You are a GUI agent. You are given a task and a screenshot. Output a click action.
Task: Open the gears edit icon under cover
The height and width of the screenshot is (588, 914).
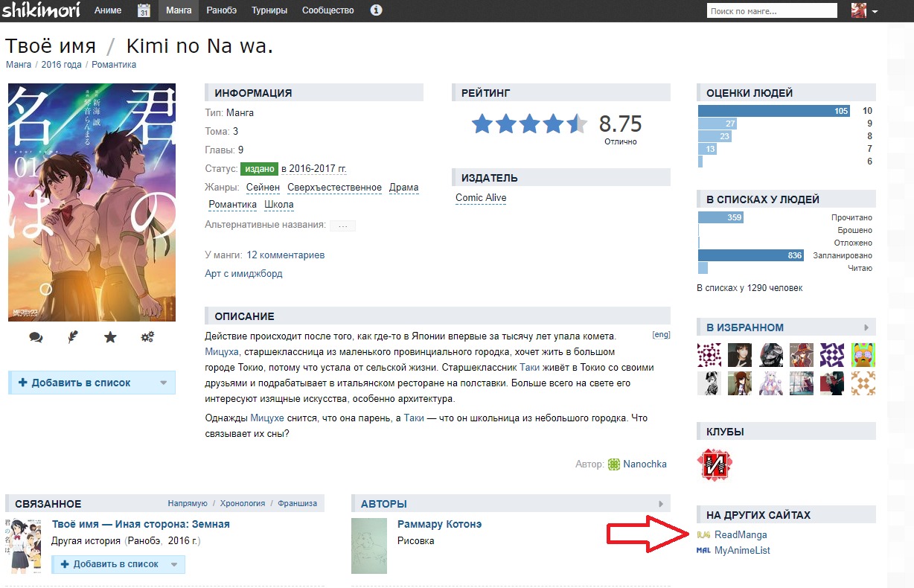coord(147,337)
